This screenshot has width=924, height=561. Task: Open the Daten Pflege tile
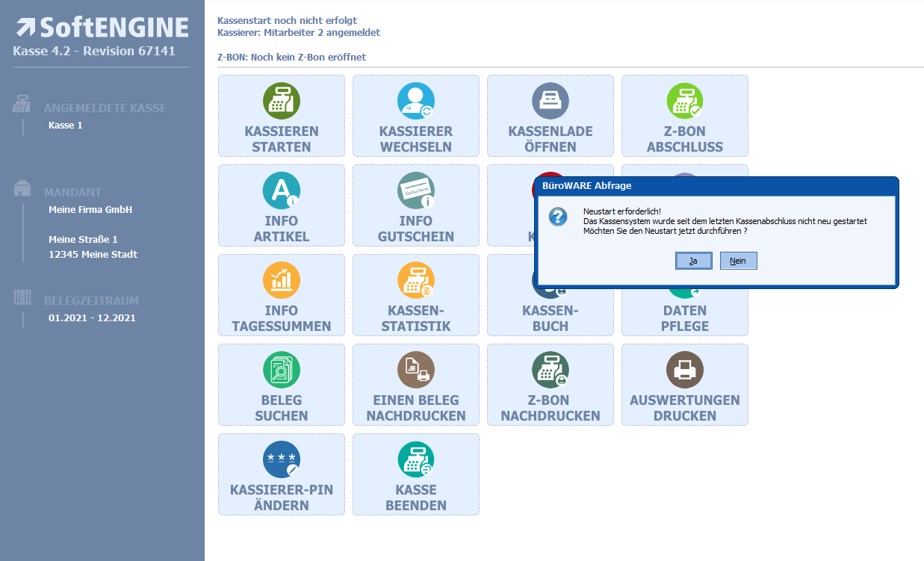click(x=685, y=318)
